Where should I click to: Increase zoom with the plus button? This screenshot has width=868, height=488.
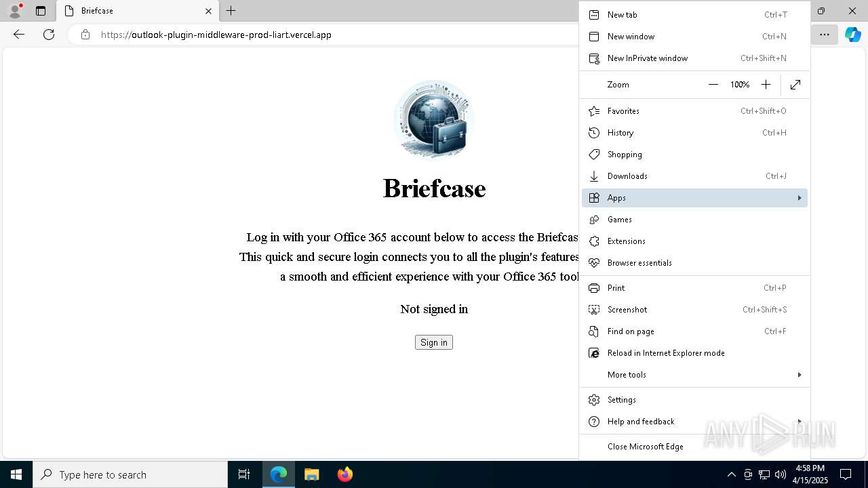point(766,85)
